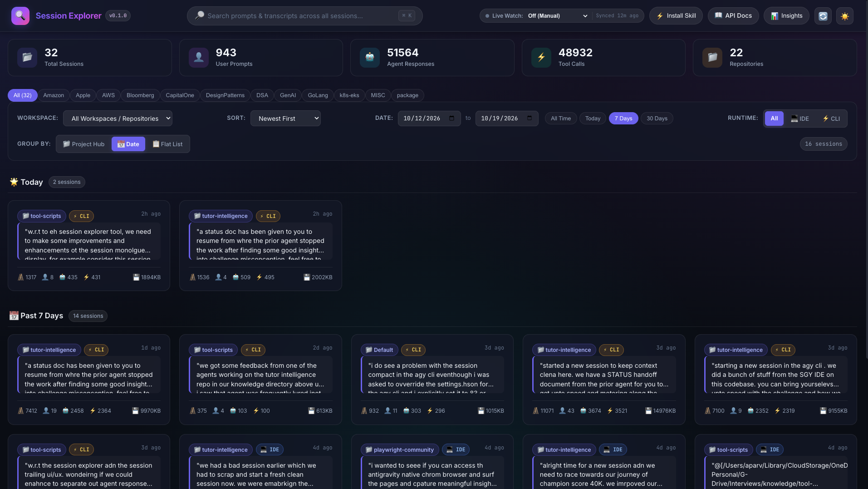The width and height of the screenshot is (868, 489).
Task: Click the Past 7 Days calendar icon
Action: tap(14, 316)
